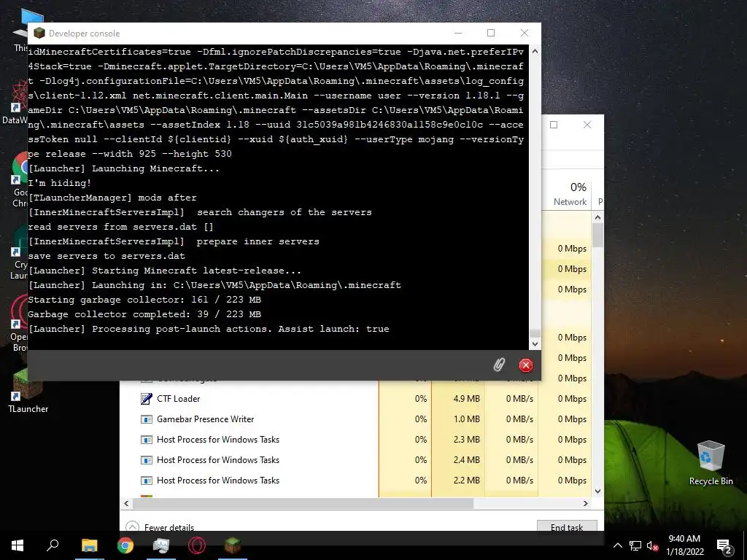Viewport: 747px width, 560px height.
Task: Click the muted volume tray icon
Action: click(652, 545)
